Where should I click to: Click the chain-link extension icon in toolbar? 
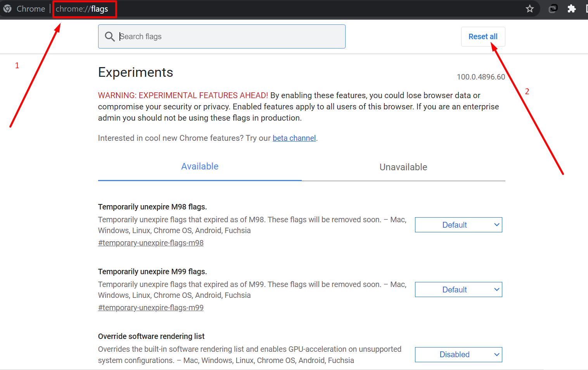(553, 9)
